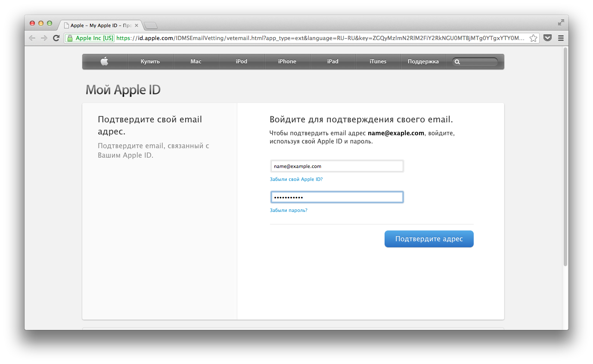Click the fullscreen arrows icon in the window corner

(x=561, y=22)
